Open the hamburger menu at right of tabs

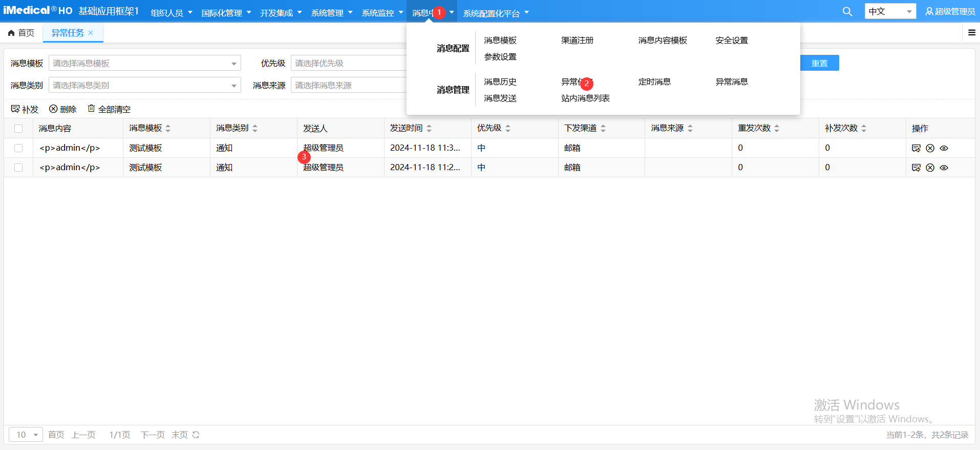[x=971, y=33]
